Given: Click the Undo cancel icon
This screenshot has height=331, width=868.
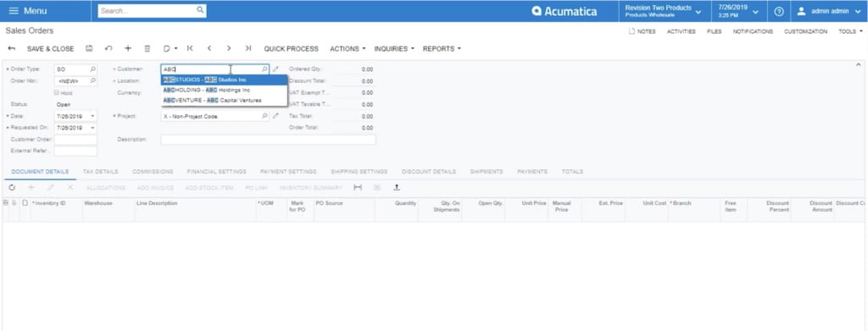Looking at the screenshot, I should [108, 48].
